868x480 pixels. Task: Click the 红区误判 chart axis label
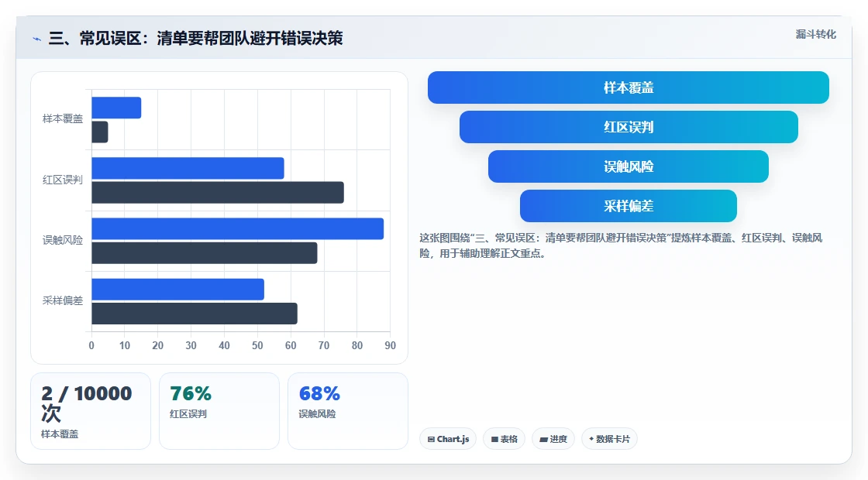click(63, 180)
